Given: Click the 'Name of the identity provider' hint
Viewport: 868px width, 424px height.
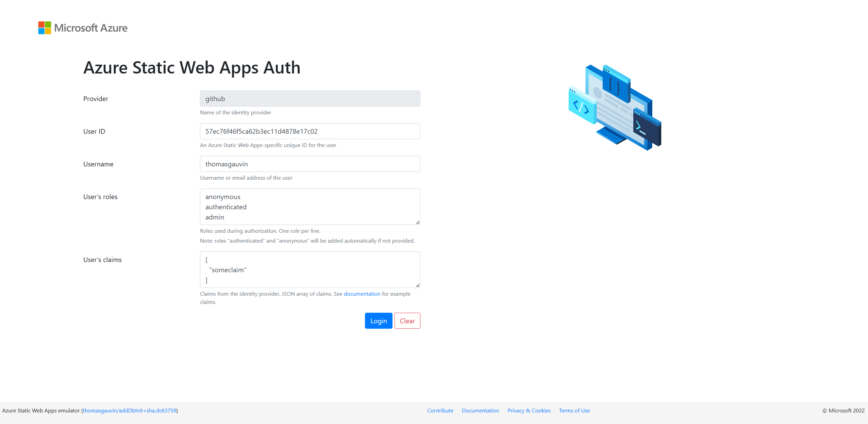Looking at the screenshot, I should (235, 113).
